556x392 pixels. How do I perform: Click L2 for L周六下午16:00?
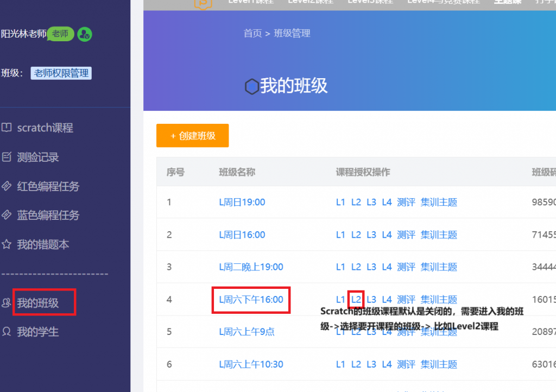356,300
